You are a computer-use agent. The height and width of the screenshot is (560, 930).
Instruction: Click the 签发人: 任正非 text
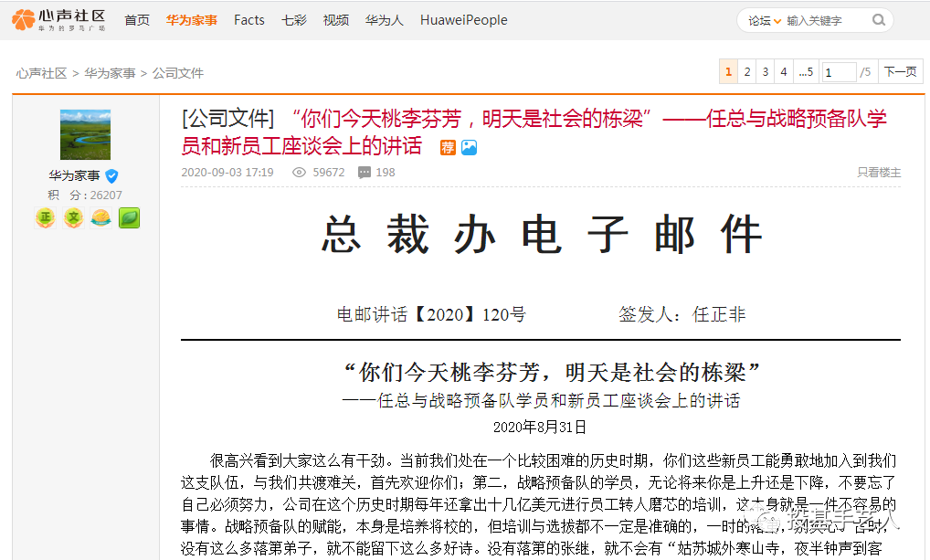pyautogui.click(x=682, y=314)
